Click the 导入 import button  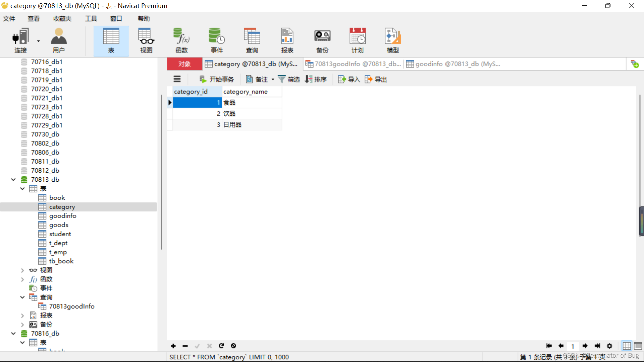[x=349, y=79]
